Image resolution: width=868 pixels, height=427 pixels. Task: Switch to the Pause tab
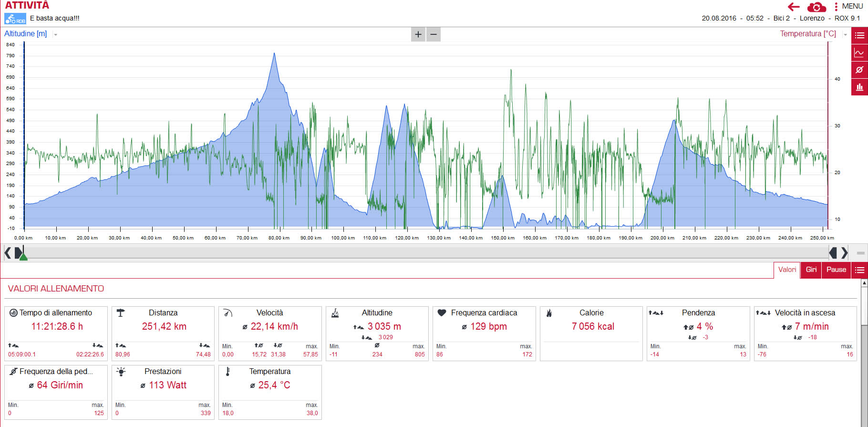point(836,270)
